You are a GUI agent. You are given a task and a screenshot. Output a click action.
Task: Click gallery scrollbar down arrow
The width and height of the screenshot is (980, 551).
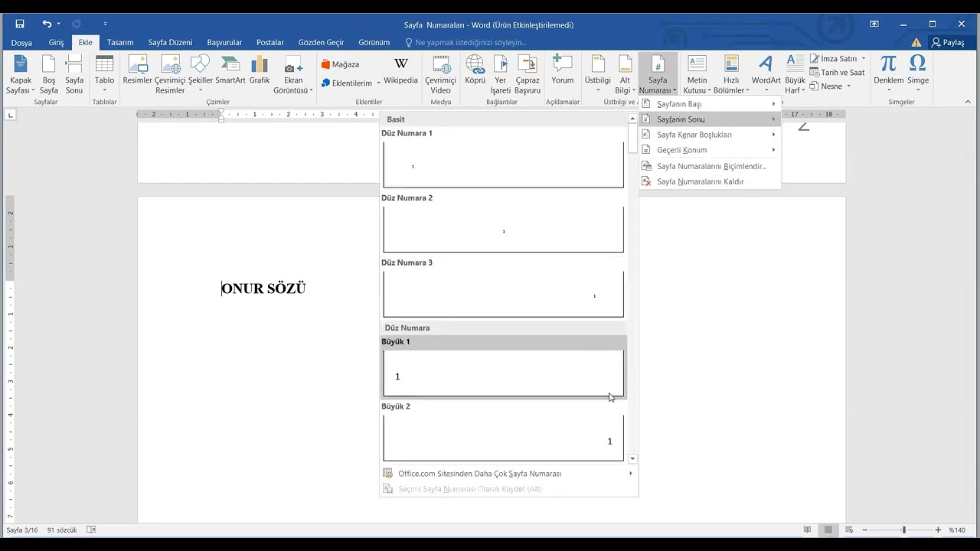click(x=632, y=458)
